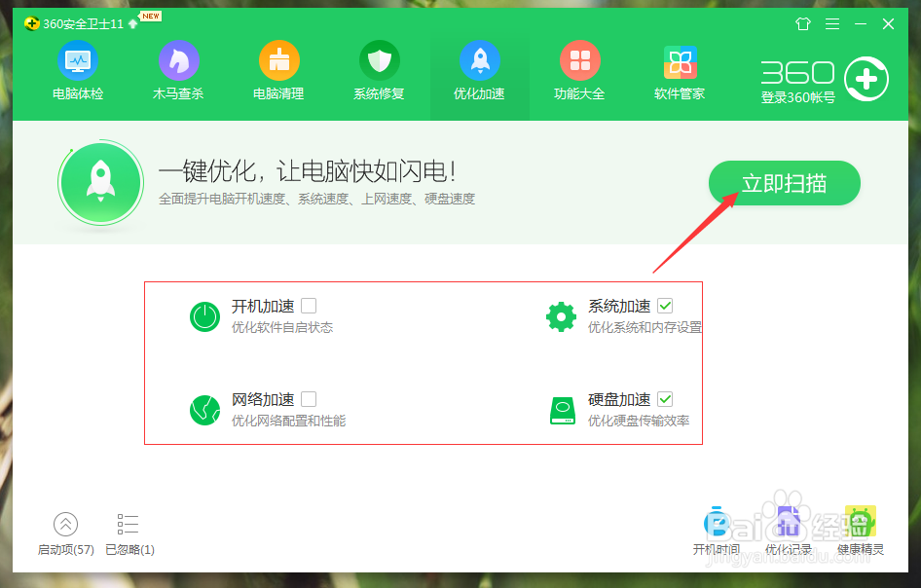Click the 硬盘加速 disk drive icon
921x588 pixels.
563,410
